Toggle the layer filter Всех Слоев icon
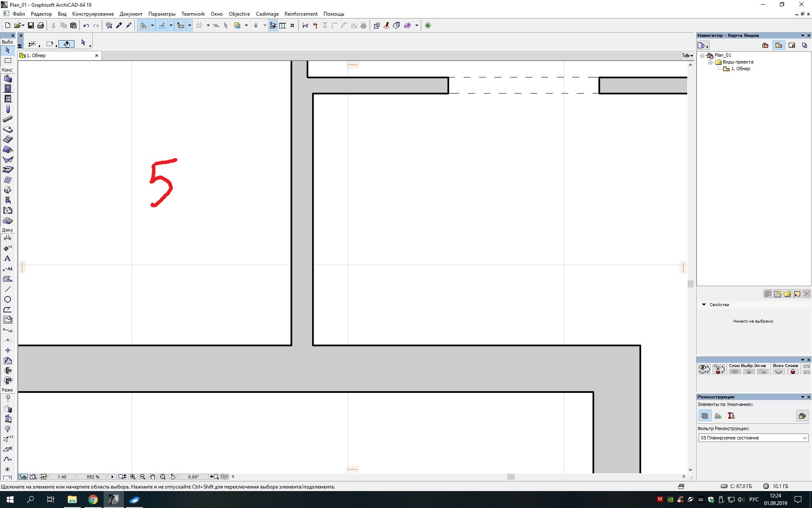Screen dimensions: 812x508 coord(780,372)
